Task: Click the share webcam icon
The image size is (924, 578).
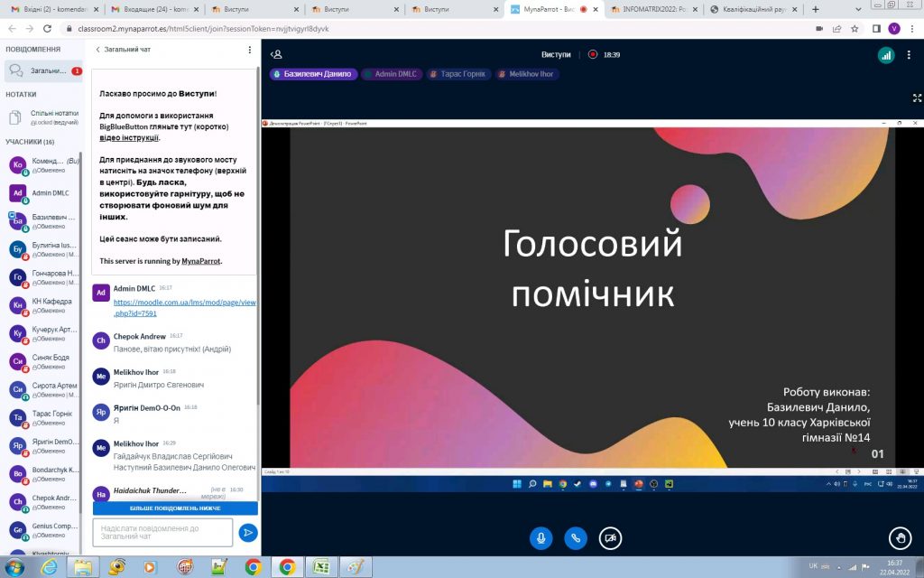Action: point(611,538)
